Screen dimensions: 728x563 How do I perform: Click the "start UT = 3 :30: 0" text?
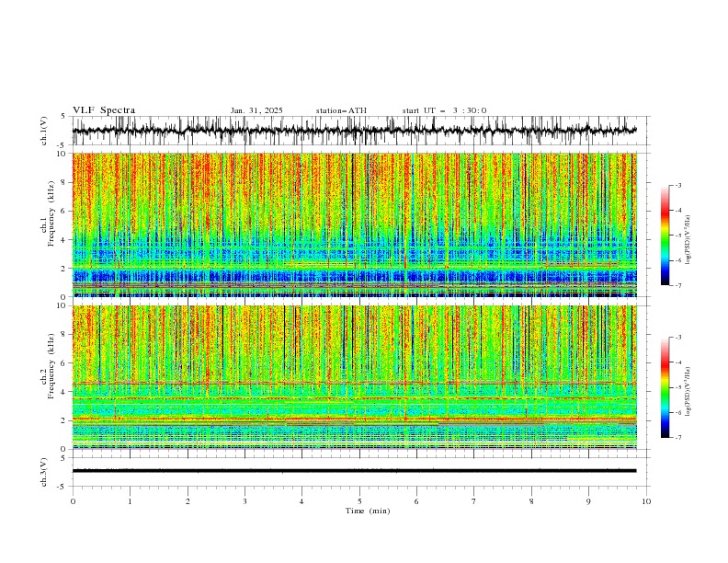(444, 110)
